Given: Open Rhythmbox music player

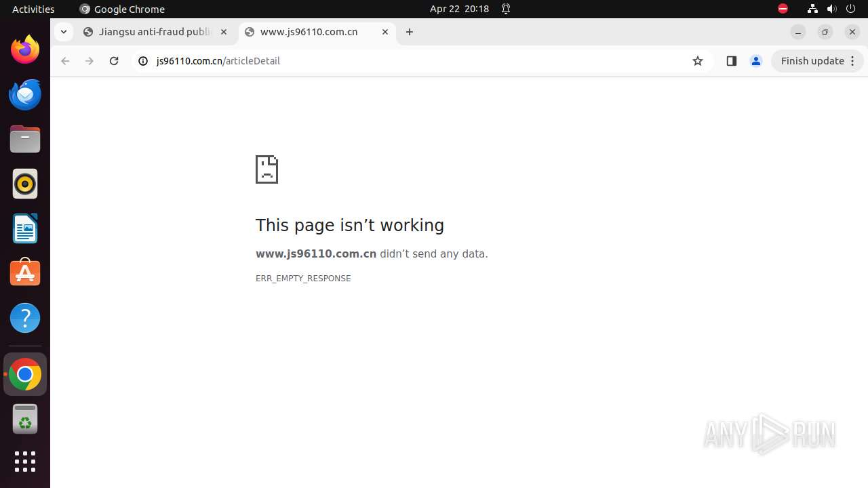Looking at the screenshot, I should (25, 184).
